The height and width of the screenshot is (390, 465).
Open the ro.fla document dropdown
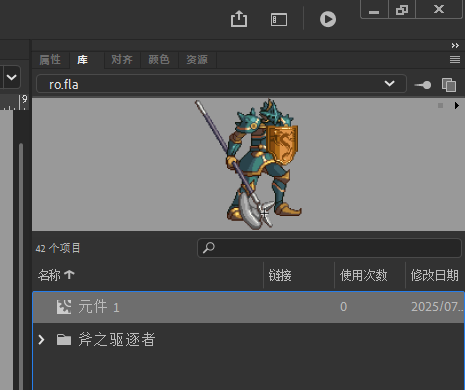point(221,84)
